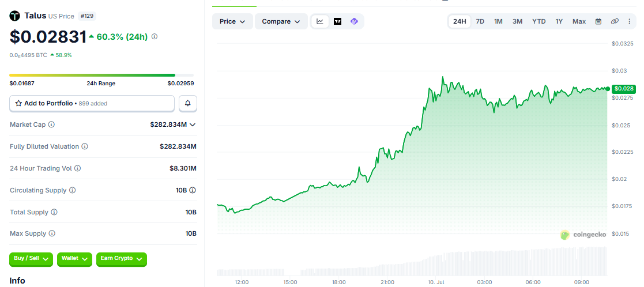Open the Buy / Sell dropdown
The image size is (644, 287).
coord(31,259)
